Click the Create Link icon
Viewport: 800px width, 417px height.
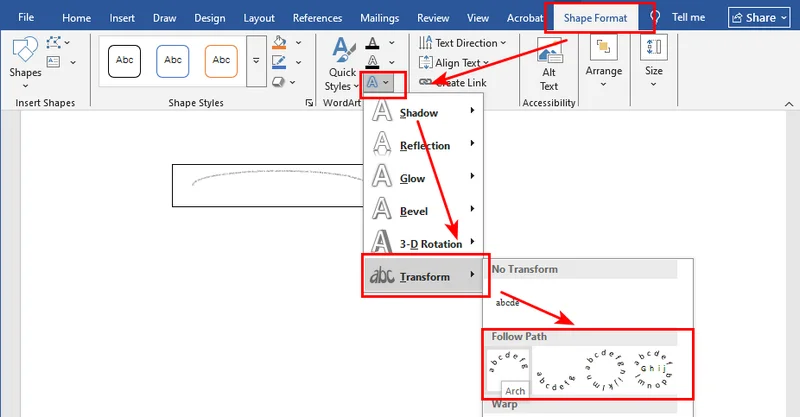[426, 82]
